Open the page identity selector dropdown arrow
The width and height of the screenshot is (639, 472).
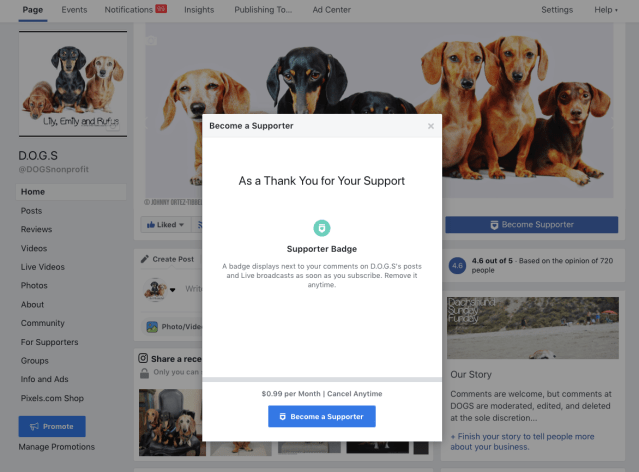172,290
